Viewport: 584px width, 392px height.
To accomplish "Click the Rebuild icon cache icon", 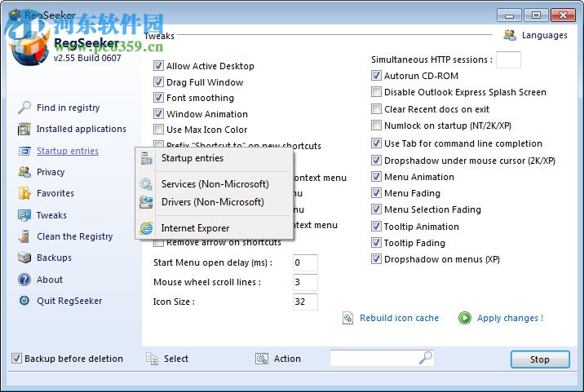I will pyautogui.click(x=347, y=318).
